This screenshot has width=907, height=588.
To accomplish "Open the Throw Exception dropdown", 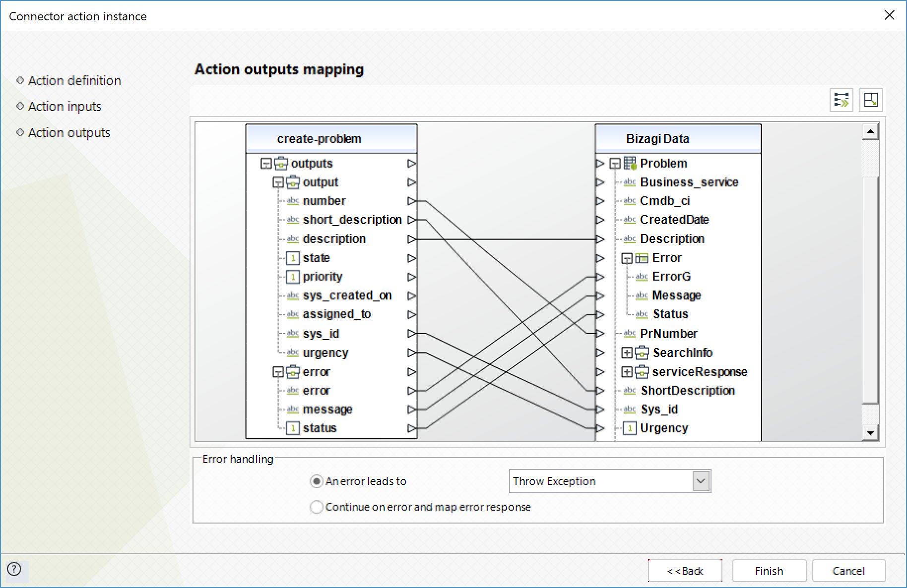I will [x=701, y=481].
